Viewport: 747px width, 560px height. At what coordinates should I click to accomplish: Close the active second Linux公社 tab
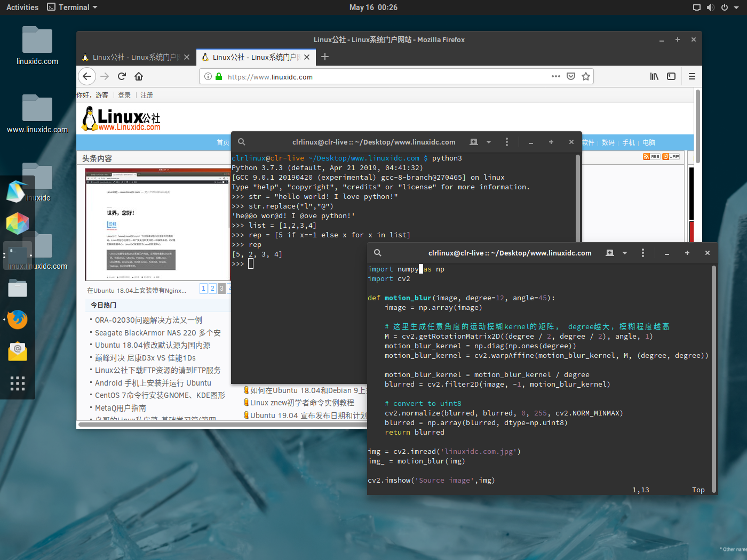pyautogui.click(x=307, y=57)
